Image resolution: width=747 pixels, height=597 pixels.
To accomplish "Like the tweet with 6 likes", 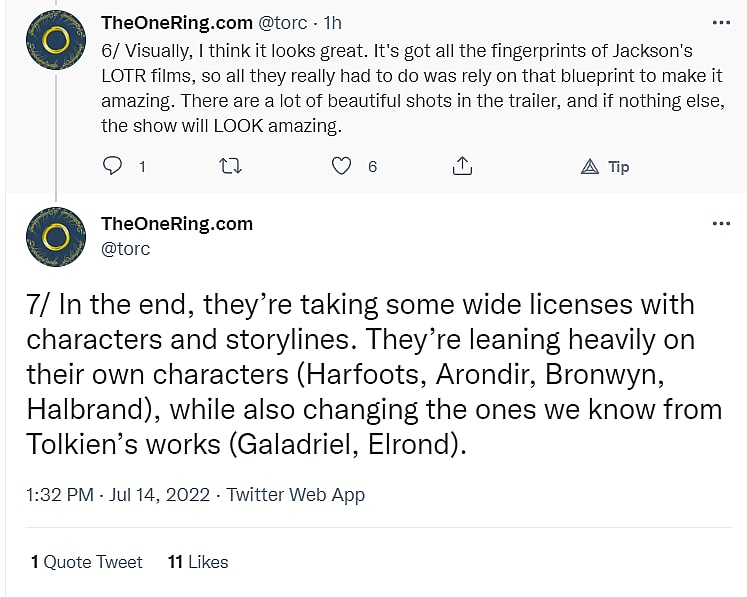I will [342, 166].
